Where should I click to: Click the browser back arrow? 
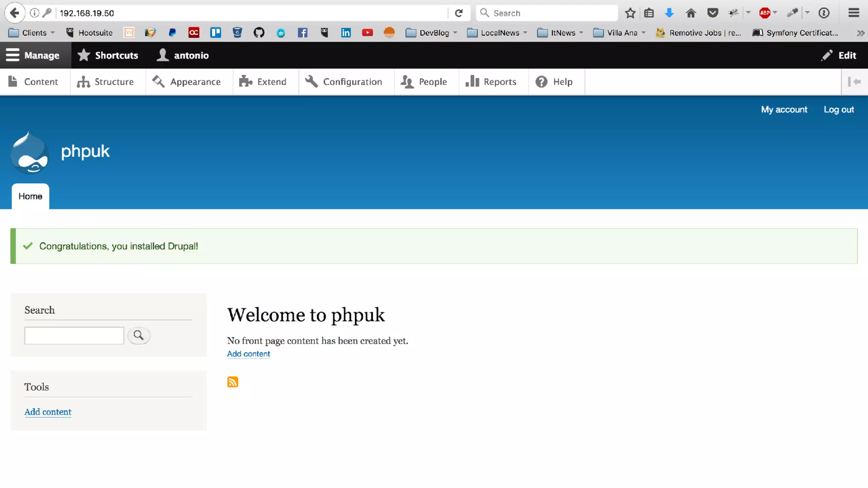tap(14, 13)
